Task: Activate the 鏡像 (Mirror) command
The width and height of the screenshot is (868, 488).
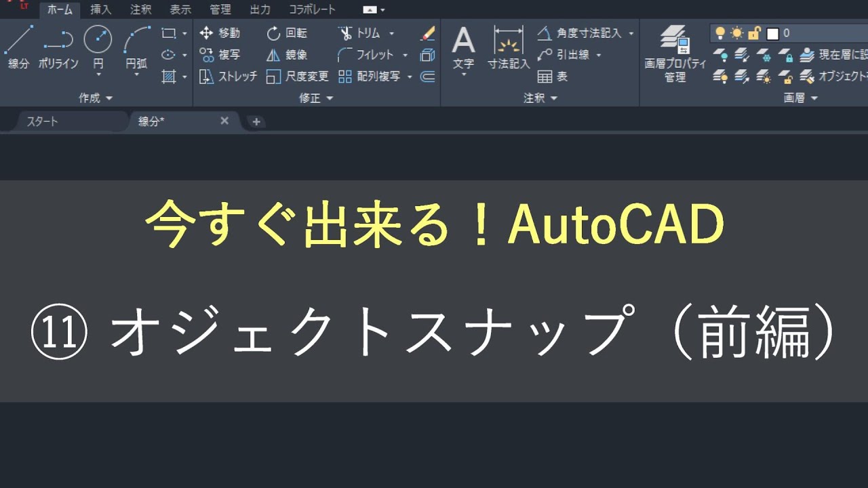Action: click(287, 55)
